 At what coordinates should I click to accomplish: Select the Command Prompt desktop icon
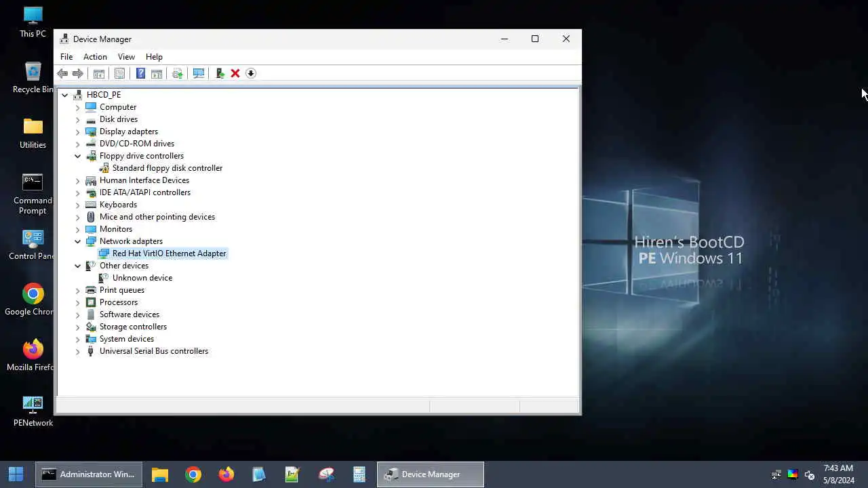[x=33, y=194]
